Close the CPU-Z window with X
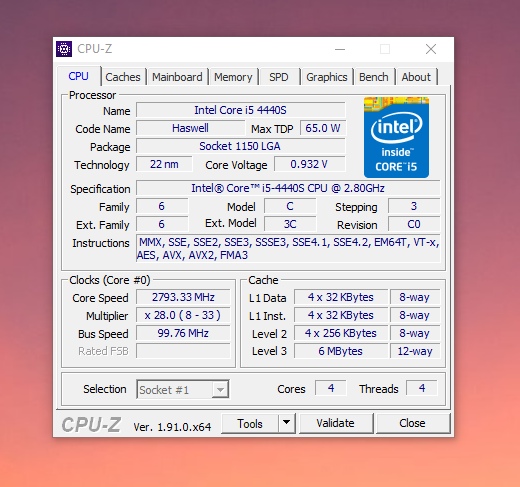This screenshot has height=487, width=520. click(431, 49)
